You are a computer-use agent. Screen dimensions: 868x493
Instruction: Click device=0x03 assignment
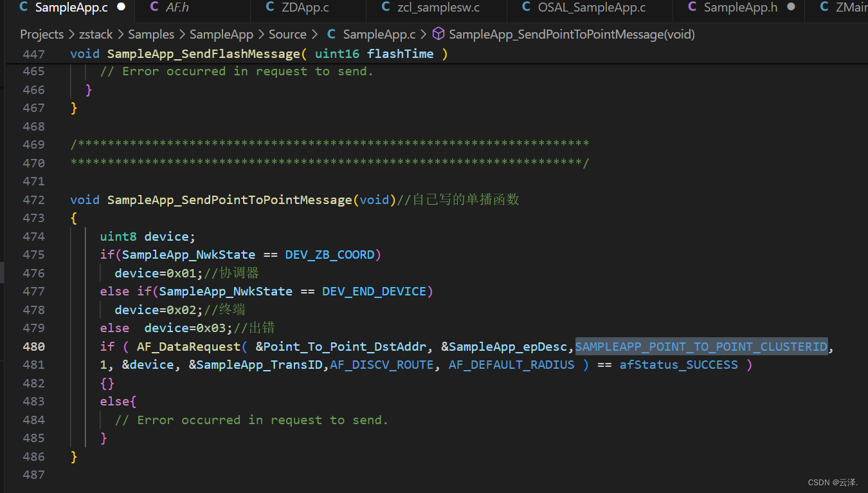tap(189, 328)
